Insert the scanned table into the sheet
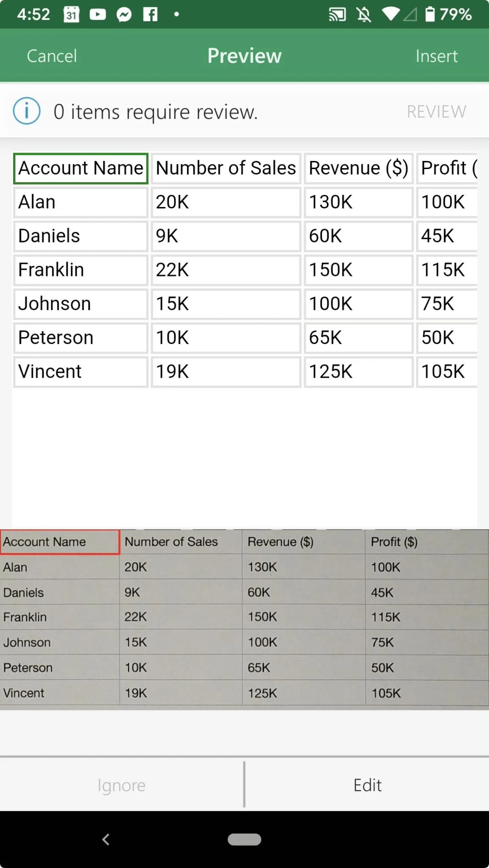The height and width of the screenshot is (868, 489). [x=437, y=56]
